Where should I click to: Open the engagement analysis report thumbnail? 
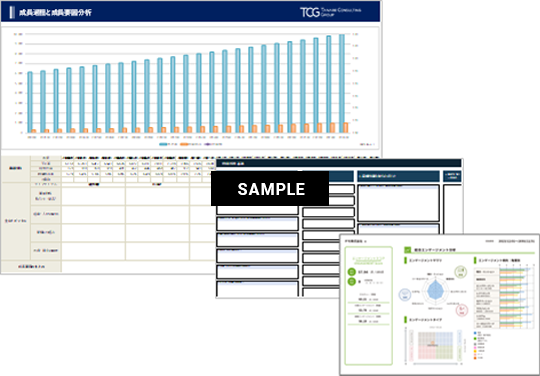tap(439, 305)
